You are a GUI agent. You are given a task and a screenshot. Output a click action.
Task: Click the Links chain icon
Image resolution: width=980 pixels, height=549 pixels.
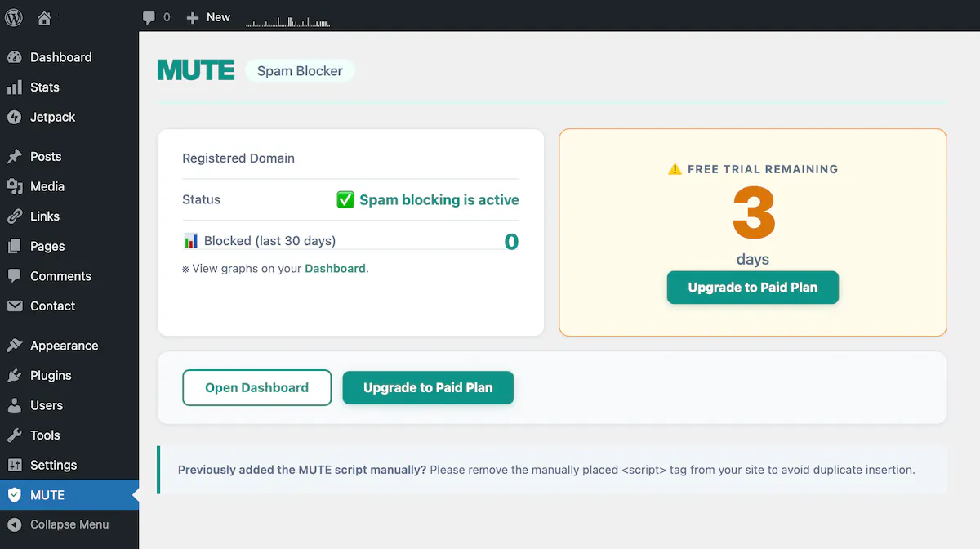pyautogui.click(x=15, y=216)
